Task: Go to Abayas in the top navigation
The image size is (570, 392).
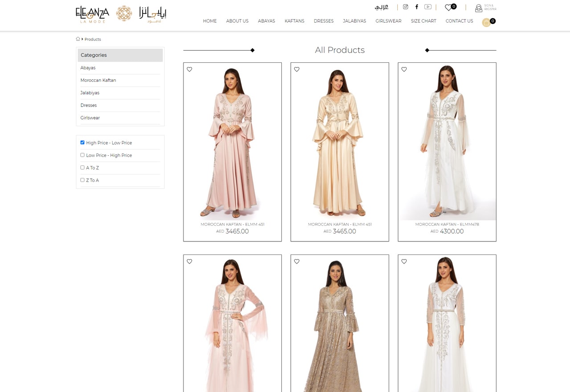Action: coord(266,21)
